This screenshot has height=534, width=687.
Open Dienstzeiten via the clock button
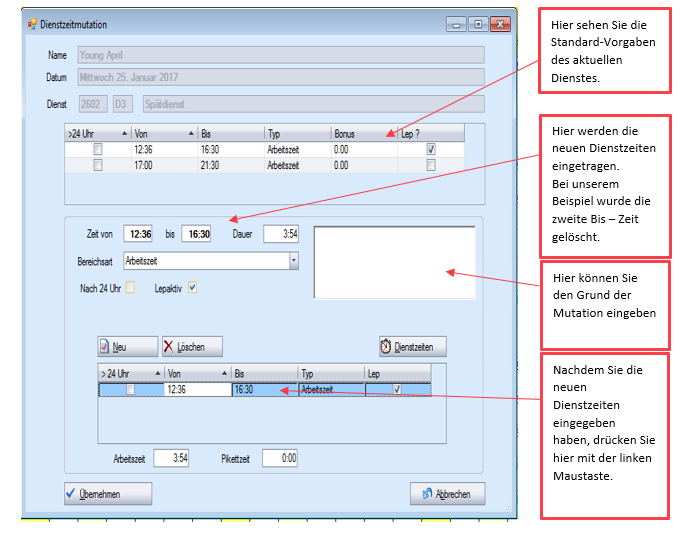tap(413, 347)
